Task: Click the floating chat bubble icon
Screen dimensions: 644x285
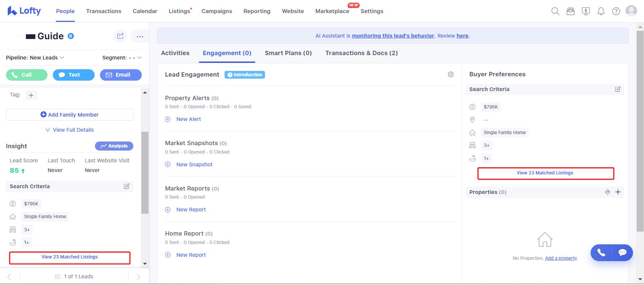Action: (x=622, y=252)
